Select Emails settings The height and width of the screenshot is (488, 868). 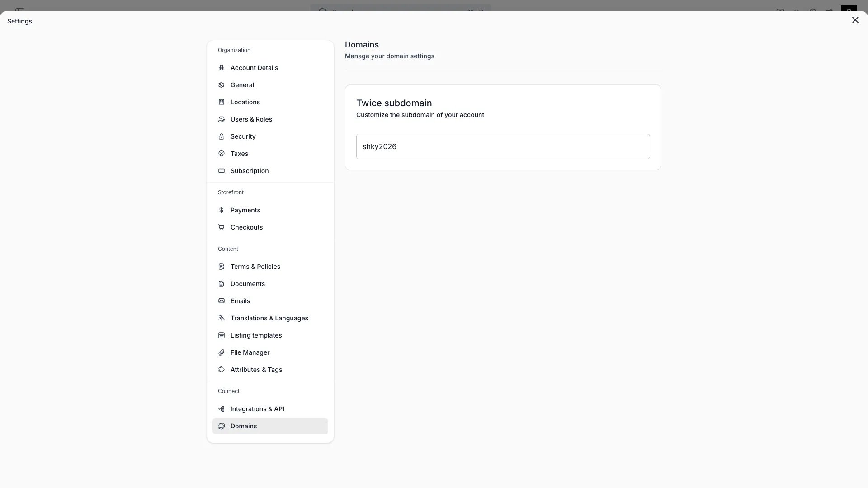tap(270, 301)
